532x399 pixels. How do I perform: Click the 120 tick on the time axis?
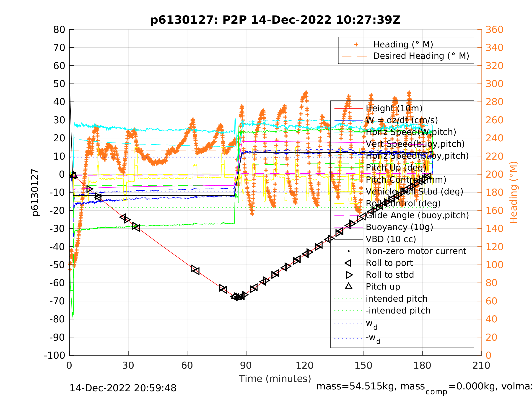tap(304, 365)
